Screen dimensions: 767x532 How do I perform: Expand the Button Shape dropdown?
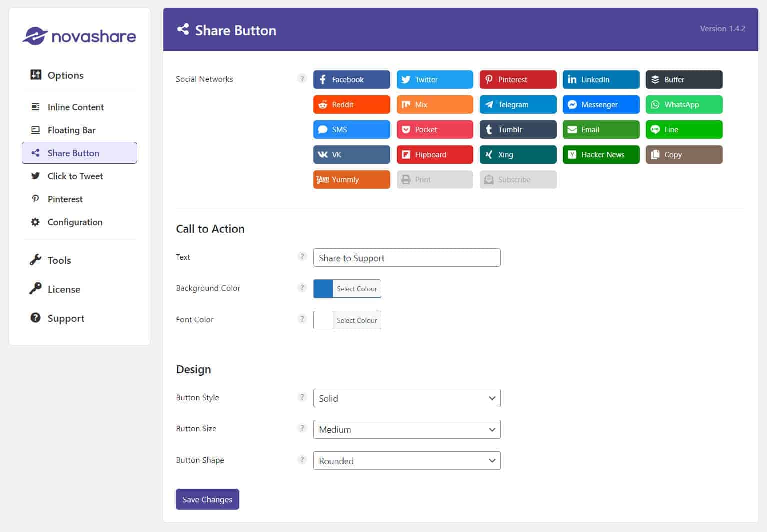point(406,460)
